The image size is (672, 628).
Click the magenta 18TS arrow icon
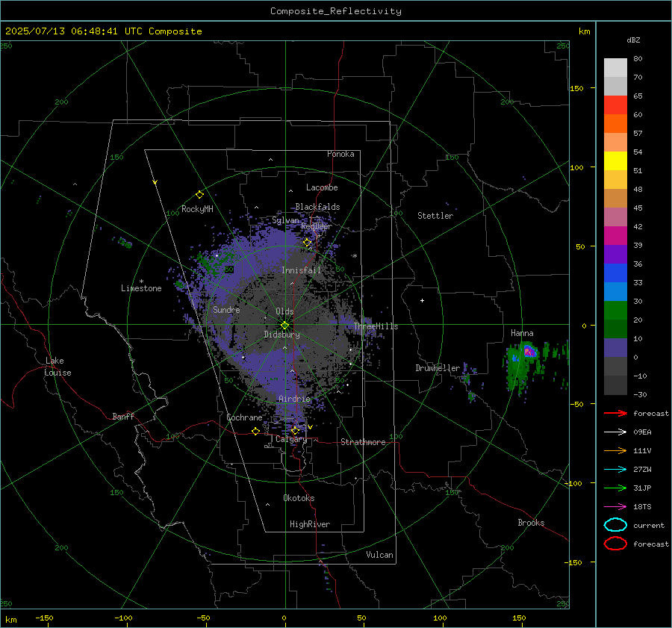point(615,507)
